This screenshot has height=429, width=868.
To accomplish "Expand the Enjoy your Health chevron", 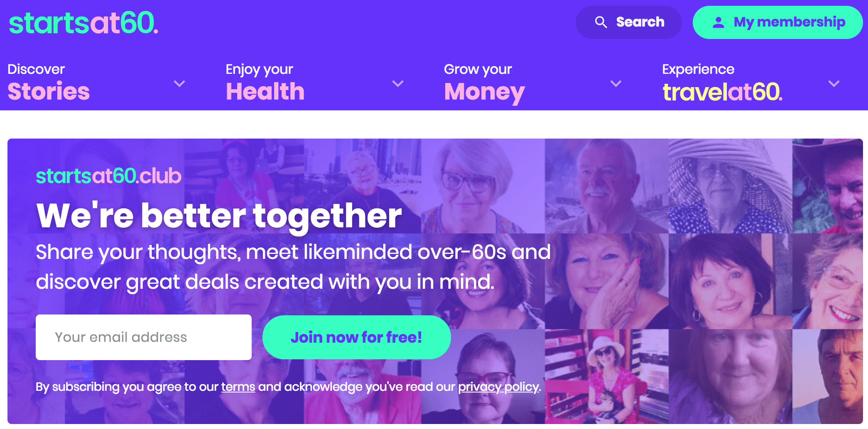I will point(398,84).
